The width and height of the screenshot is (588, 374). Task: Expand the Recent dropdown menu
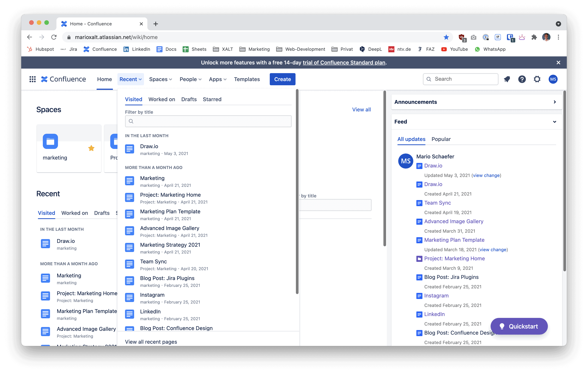[131, 79]
